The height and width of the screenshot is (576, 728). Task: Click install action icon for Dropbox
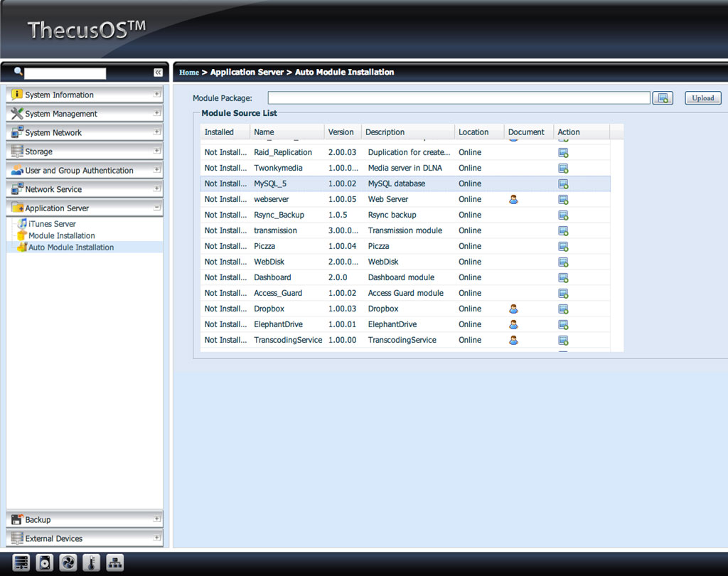563,309
